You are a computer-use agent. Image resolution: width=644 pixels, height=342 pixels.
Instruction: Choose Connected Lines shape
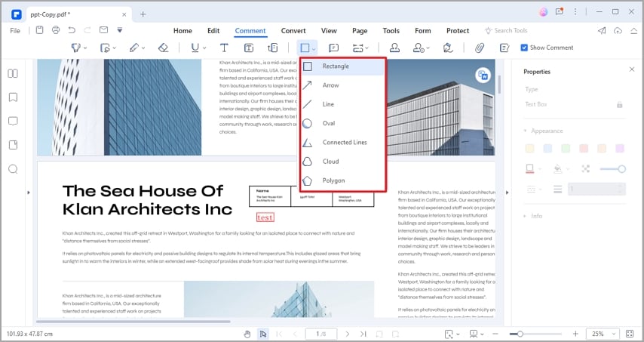[x=343, y=142]
